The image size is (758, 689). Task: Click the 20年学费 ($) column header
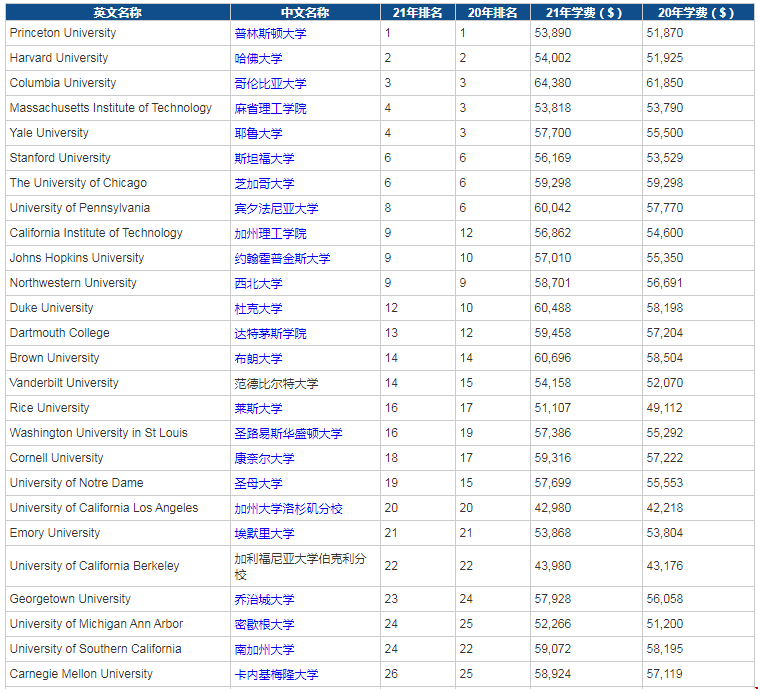698,12
